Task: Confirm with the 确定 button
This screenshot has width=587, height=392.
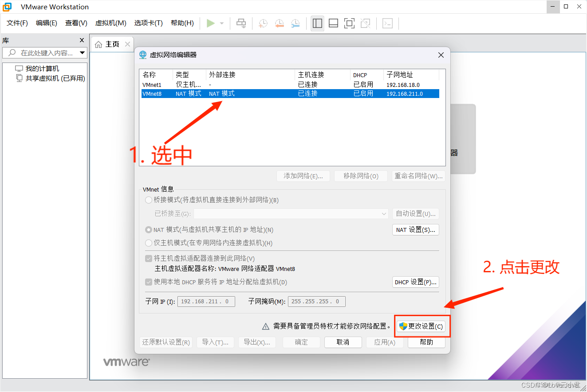Action: (x=301, y=342)
